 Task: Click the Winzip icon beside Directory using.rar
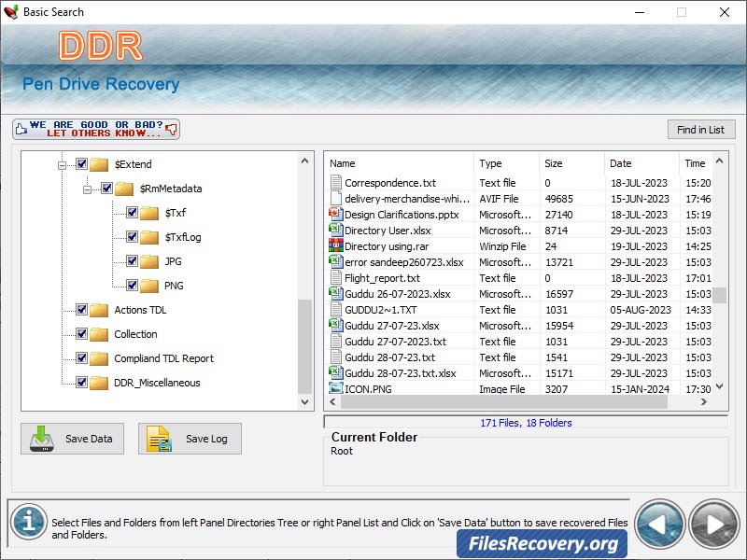336,246
